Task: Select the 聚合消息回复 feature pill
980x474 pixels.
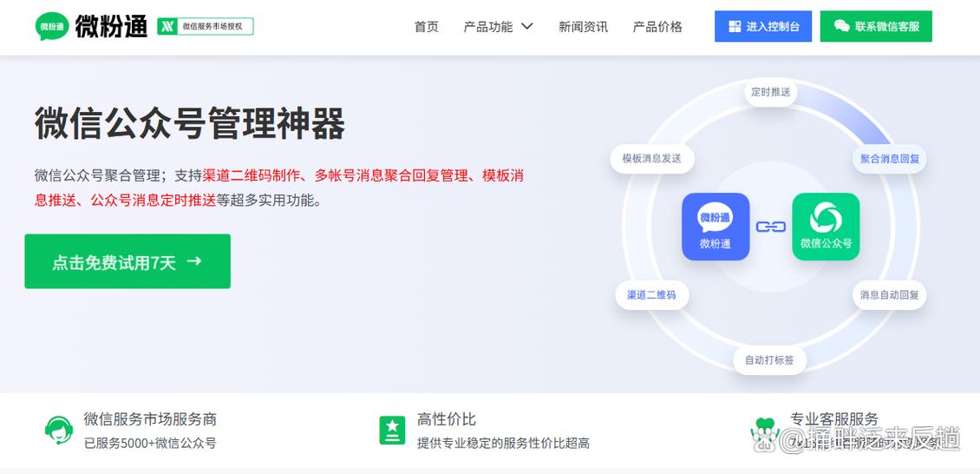Action: pos(890,159)
